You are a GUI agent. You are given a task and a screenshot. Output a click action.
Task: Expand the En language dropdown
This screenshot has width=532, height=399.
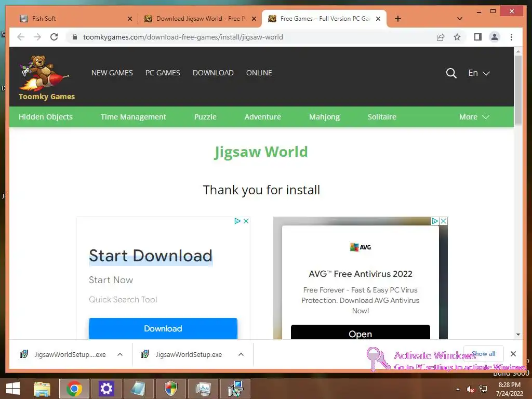[x=479, y=73]
